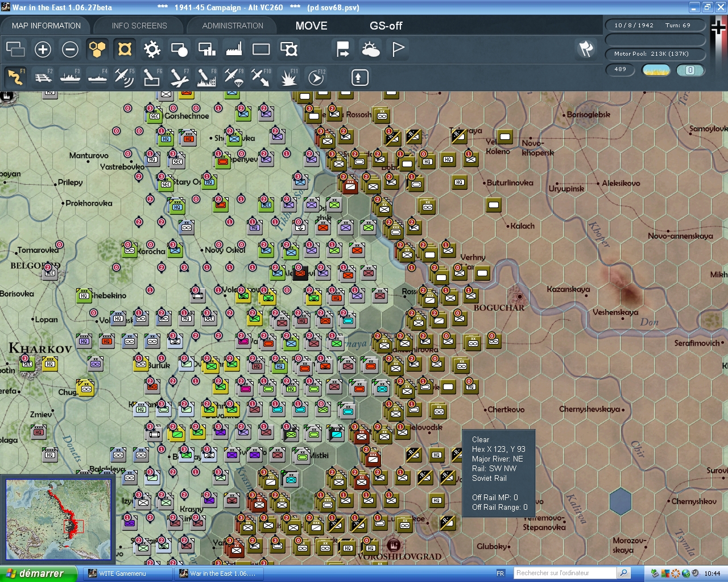Activate the F12 air execution icon
The width and height of the screenshot is (728, 582).
(316, 77)
